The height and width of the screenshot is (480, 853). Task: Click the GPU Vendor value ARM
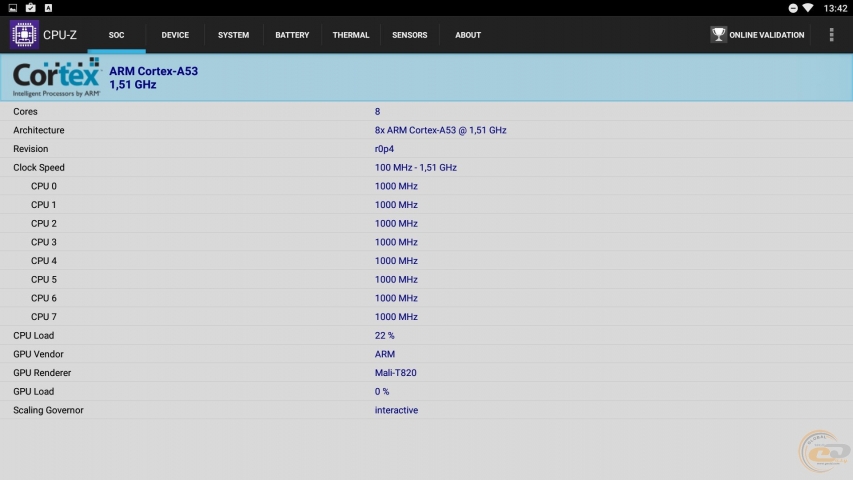(x=385, y=354)
